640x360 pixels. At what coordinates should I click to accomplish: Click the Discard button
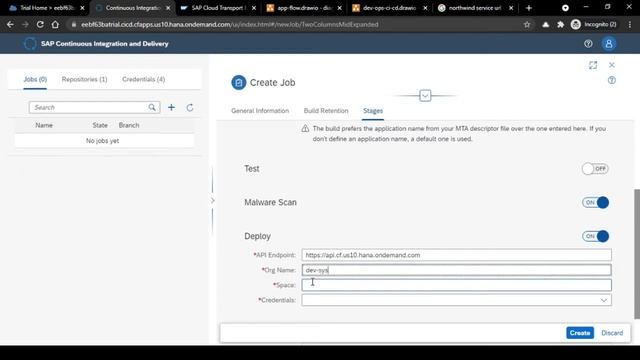tap(612, 333)
